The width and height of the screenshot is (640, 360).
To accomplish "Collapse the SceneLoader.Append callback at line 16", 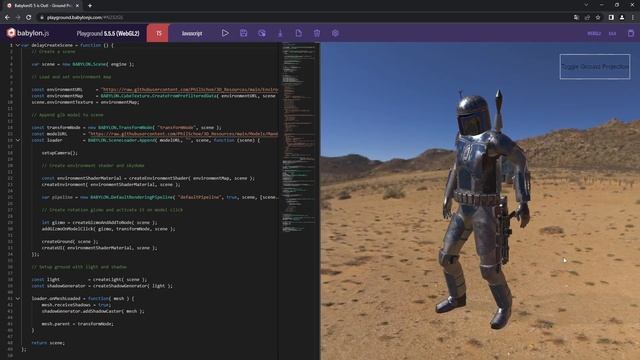I will coord(18,140).
